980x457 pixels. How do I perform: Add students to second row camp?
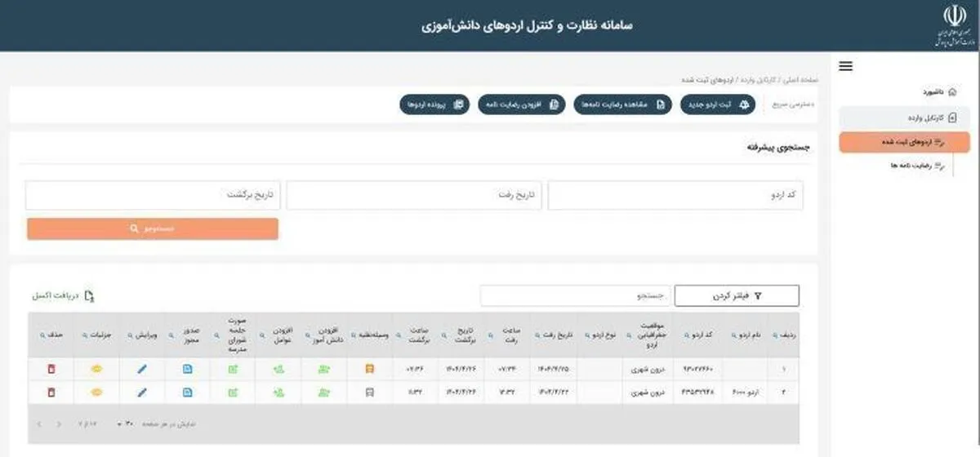point(323,393)
